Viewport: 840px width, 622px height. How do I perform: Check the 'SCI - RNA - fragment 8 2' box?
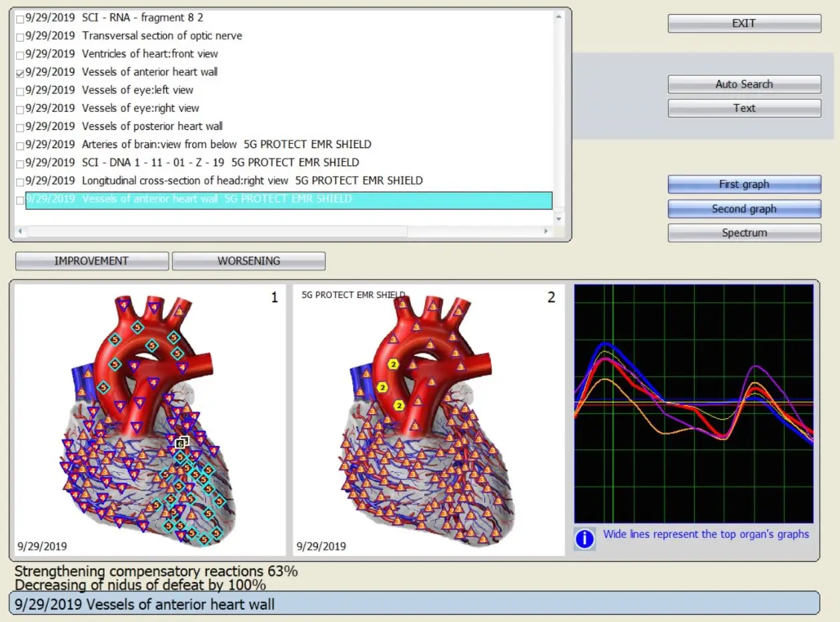click(20, 19)
